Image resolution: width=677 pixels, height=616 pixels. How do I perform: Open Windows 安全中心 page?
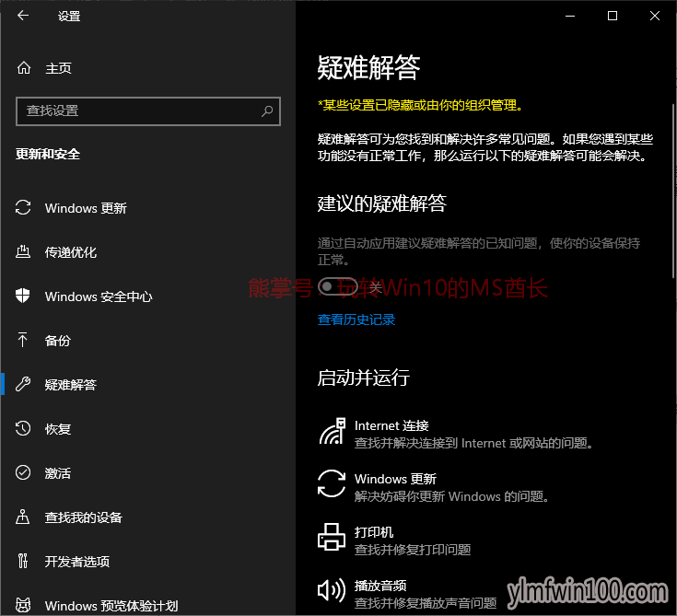(x=99, y=296)
